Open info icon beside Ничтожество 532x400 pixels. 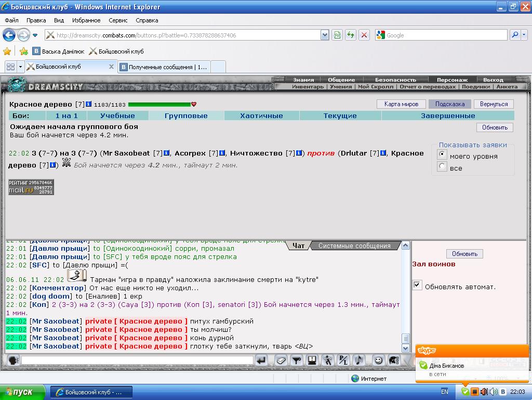(299, 153)
